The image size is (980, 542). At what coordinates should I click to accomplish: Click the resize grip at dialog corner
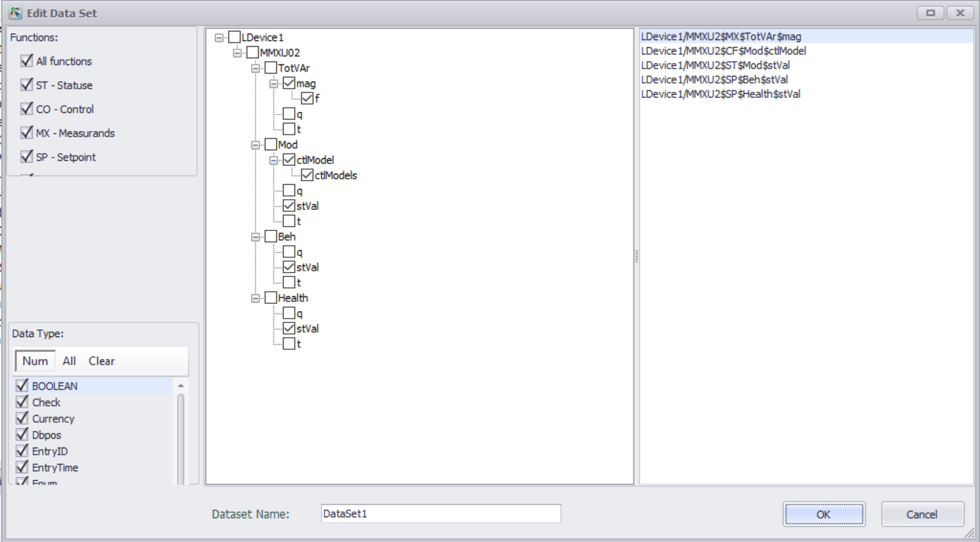click(x=970, y=533)
